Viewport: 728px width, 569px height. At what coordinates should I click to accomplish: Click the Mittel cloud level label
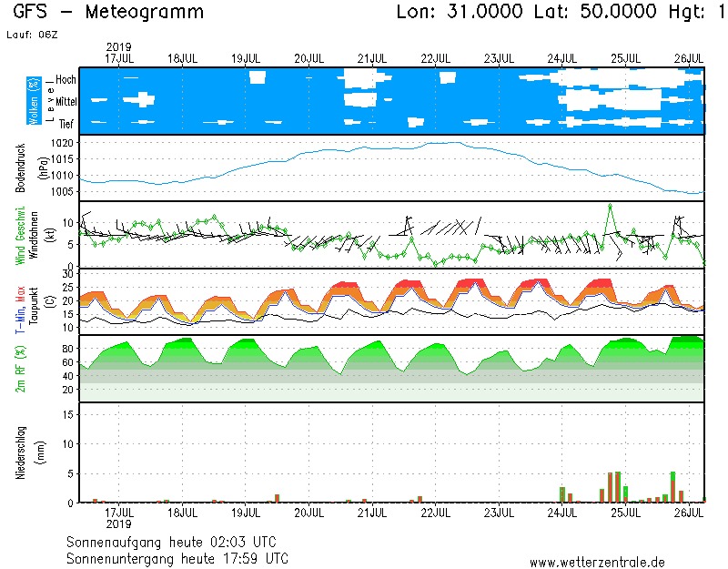pos(64,101)
